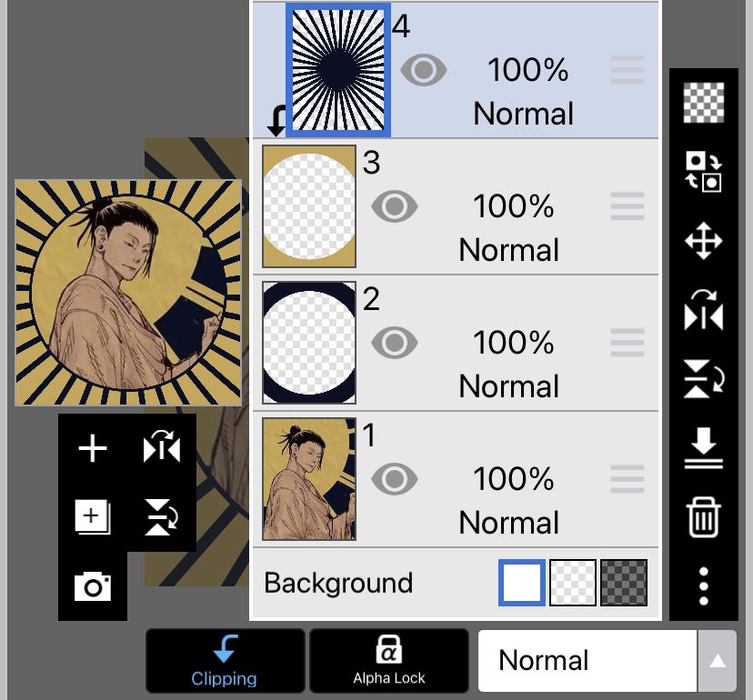
Task: Flip layer horizontally in right toolbar
Action: (704, 310)
